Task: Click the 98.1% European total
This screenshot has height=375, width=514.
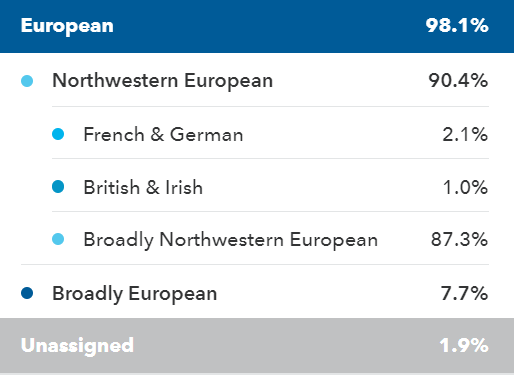Action: point(457,26)
